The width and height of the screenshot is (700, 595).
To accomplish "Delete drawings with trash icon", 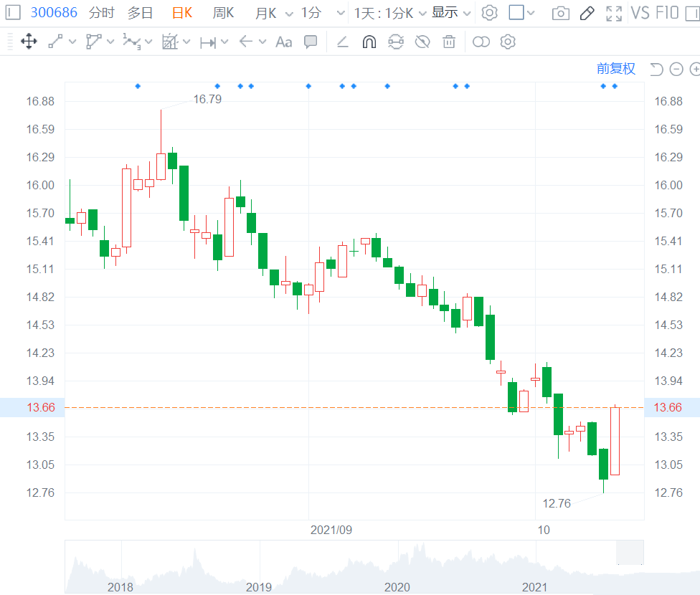I will (x=449, y=42).
